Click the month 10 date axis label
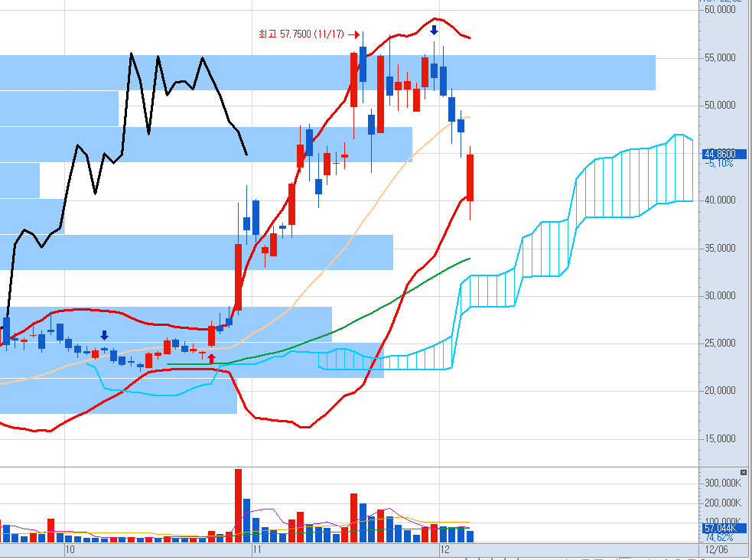 70,549
